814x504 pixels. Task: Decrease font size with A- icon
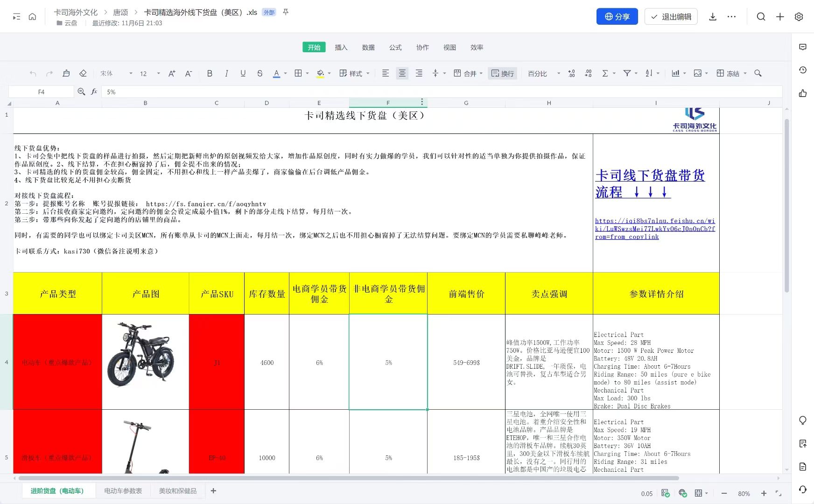189,73
